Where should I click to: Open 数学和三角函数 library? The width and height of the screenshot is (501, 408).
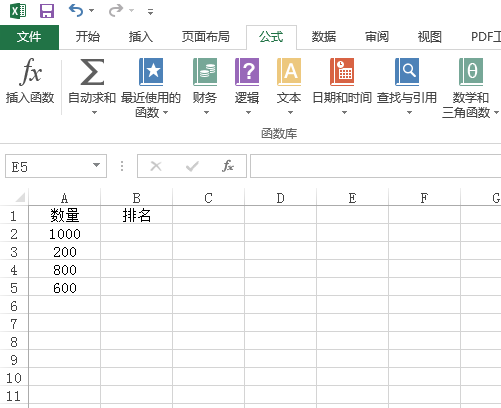pos(471,72)
